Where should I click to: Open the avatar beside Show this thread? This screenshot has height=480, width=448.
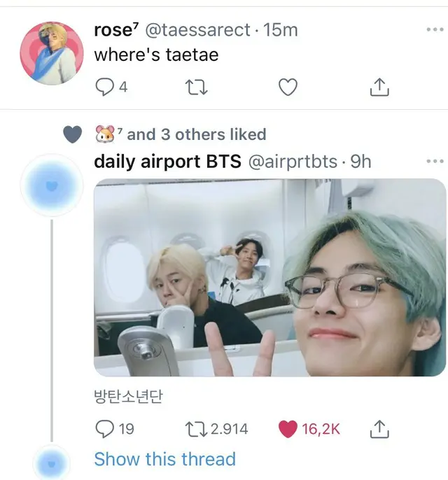tap(52, 463)
